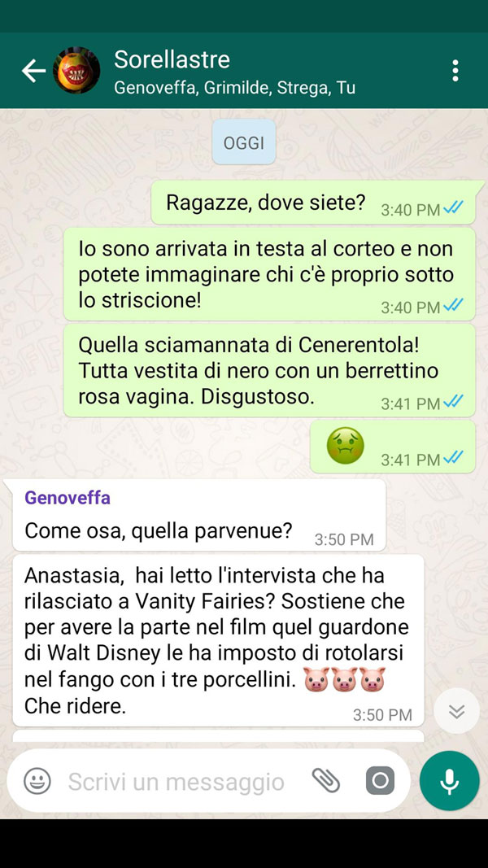Screen dimensions: 488x868
Task: Tap the paperclip attachment icon
Action: coord(326,781)
